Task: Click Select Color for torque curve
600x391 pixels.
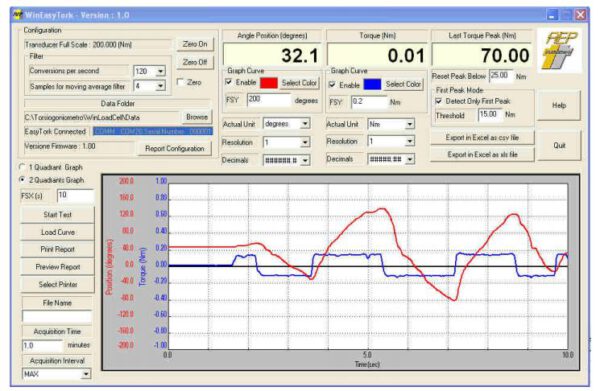Action: 403,84
